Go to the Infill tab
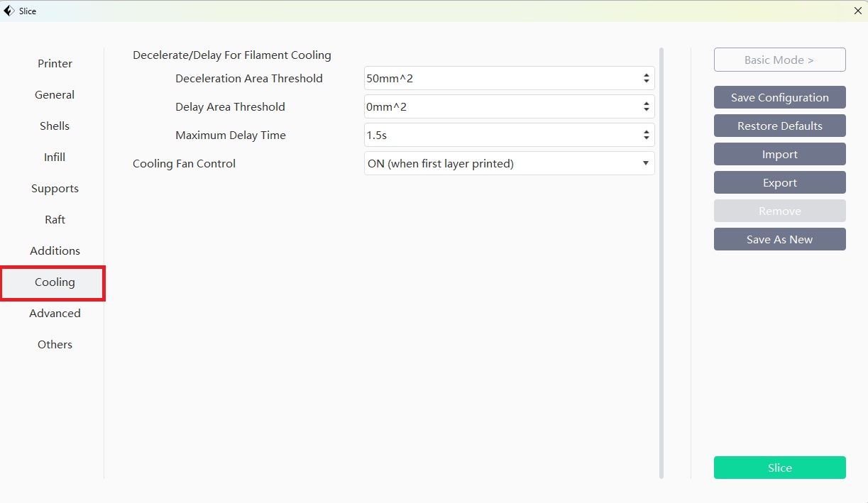This screenshot has width=868, height=503. click(55, 157)
